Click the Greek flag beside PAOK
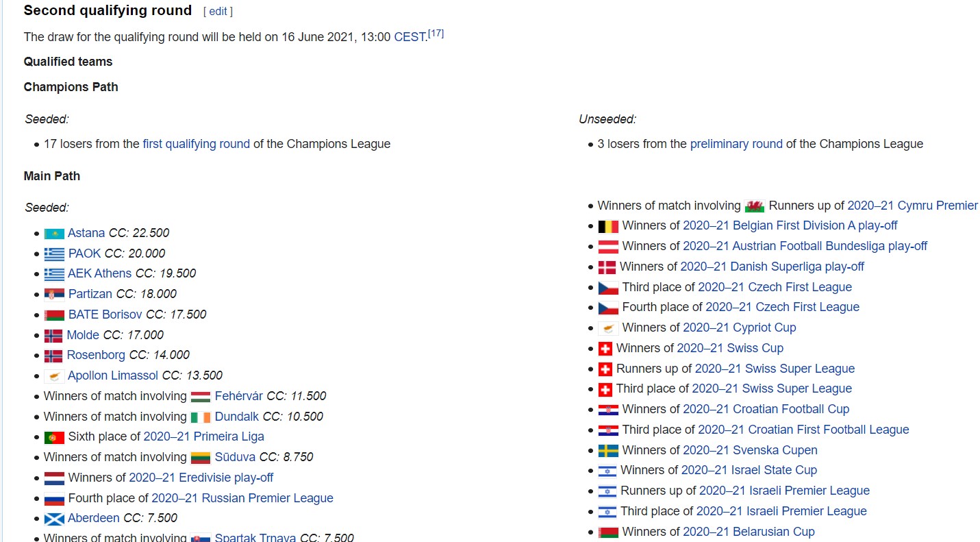The image size is (980, 542). coord(54,254)
